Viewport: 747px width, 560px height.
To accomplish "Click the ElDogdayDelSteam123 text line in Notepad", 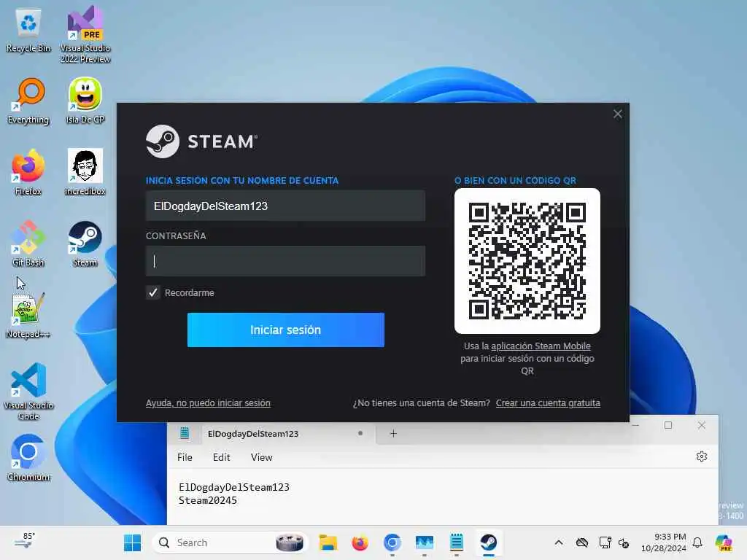I will pos(234,487).
